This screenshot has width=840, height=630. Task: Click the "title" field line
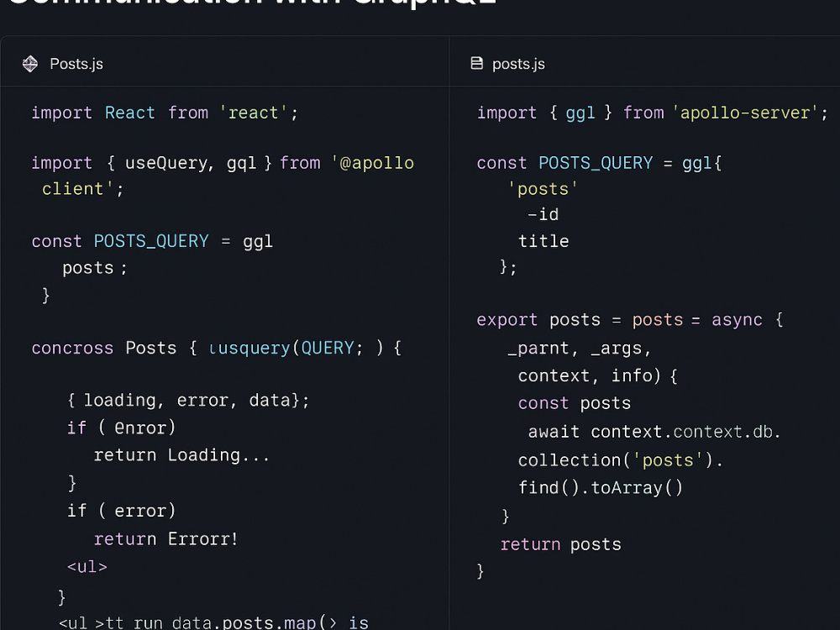coord(543,241)
